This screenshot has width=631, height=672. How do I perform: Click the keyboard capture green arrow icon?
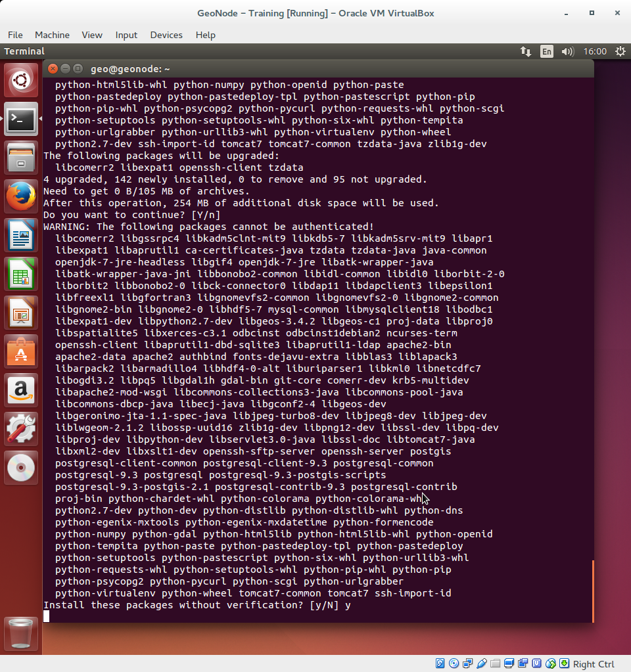click(x=564, y=663)
